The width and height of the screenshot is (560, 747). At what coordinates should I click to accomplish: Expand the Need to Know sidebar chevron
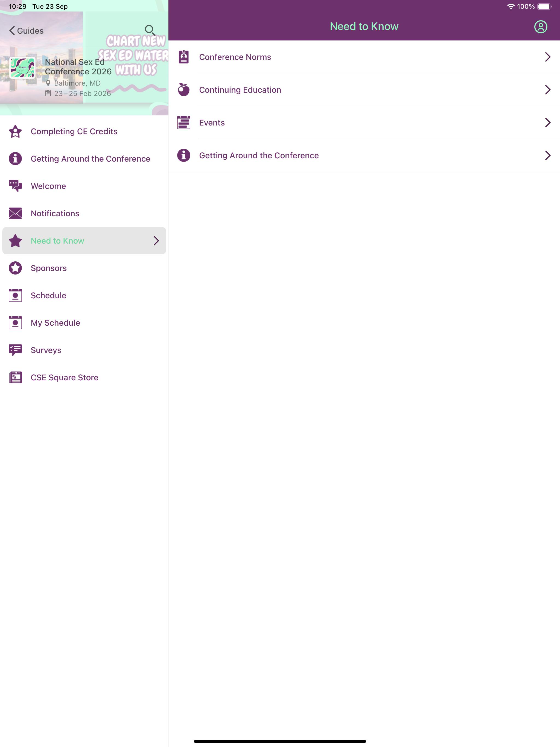(156, 241)
